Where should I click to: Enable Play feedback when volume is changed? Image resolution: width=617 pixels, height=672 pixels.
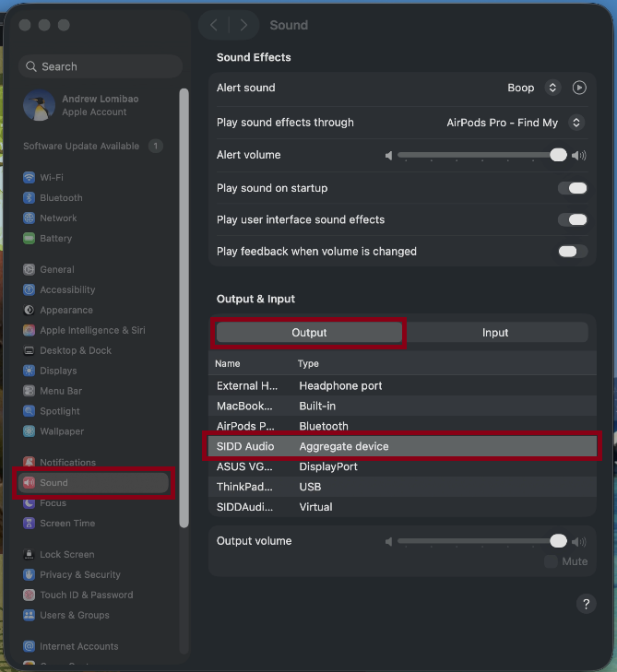click(573, 252)
